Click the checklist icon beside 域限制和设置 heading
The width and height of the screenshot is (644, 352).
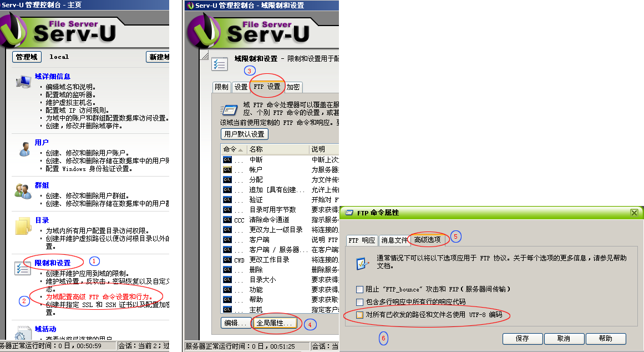pyautogui.click(x=220, y=64)
